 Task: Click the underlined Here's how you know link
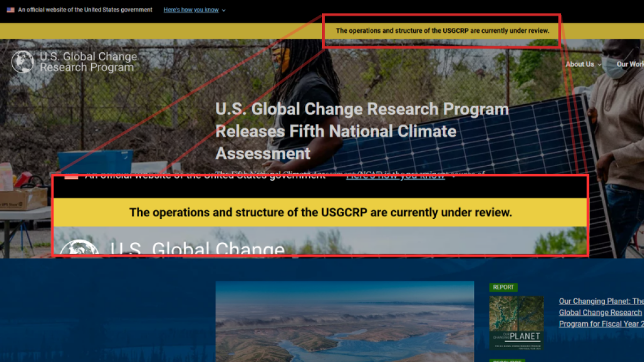[192, 10]
